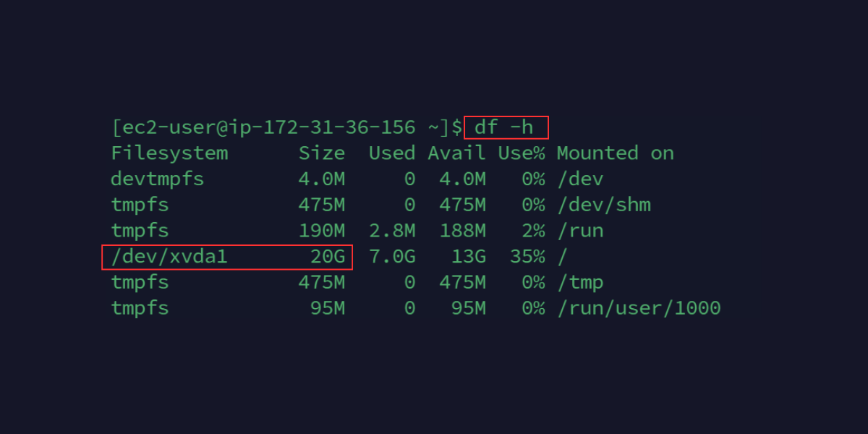Click the /run/user/1000 mount path
Screen dimensions: 868x434
point(639,308)
